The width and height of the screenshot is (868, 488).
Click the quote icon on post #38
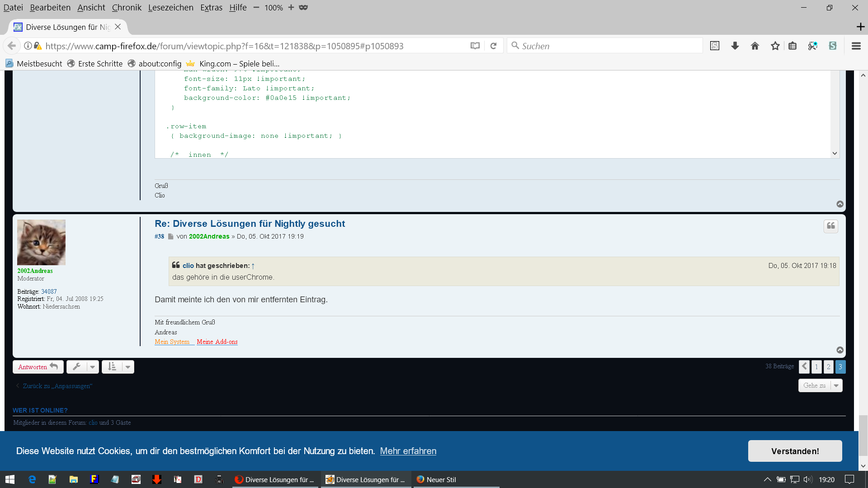(830, 226)
